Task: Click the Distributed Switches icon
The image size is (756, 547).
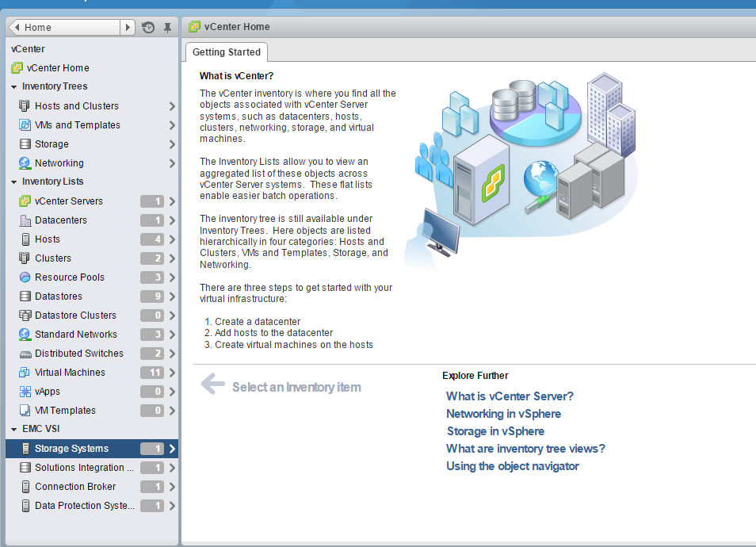Action: click(25, 354)
